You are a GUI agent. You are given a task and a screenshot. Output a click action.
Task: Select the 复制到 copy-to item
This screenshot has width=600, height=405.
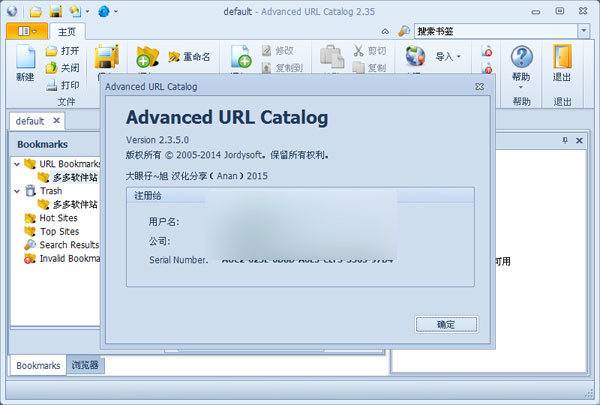(x=282, y=68)
